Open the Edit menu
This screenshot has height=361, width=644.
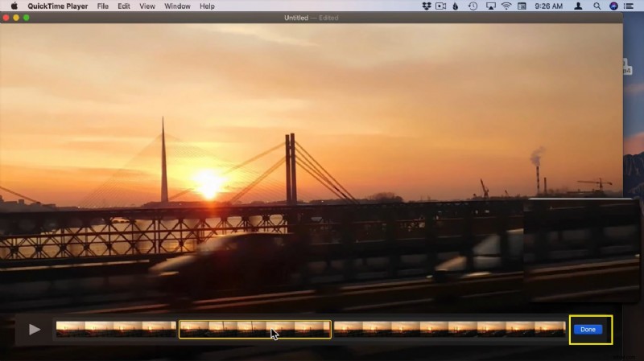coord(123,6)
